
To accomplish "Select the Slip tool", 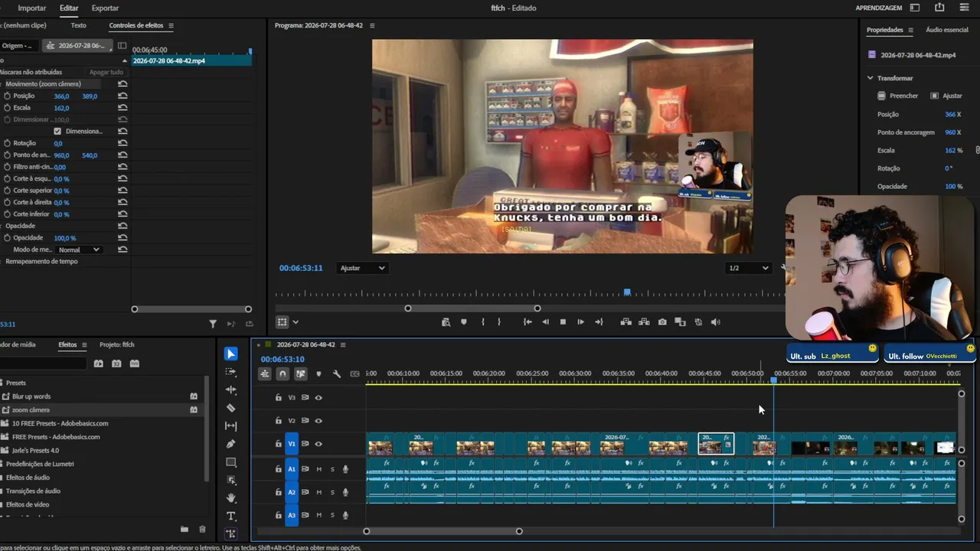I will tap(231, 426).
